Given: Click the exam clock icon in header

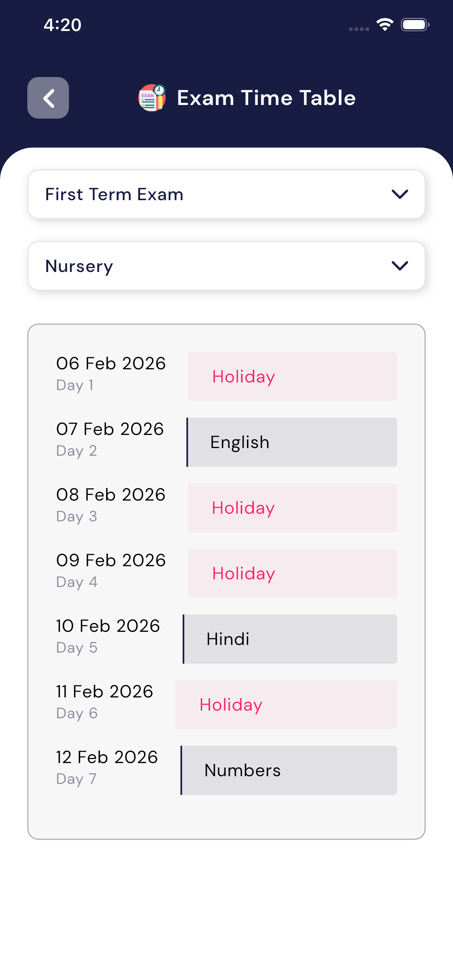Looking at the screenshot, I should coord(152,98).
